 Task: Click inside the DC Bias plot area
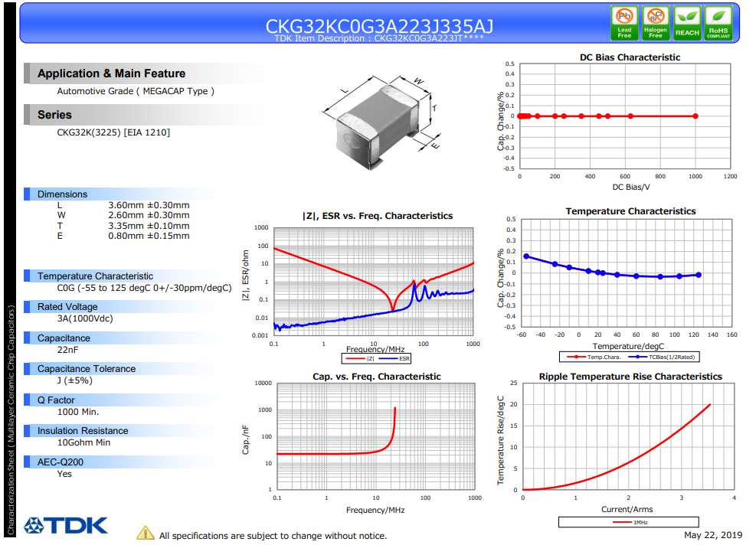tap(625, 116)
